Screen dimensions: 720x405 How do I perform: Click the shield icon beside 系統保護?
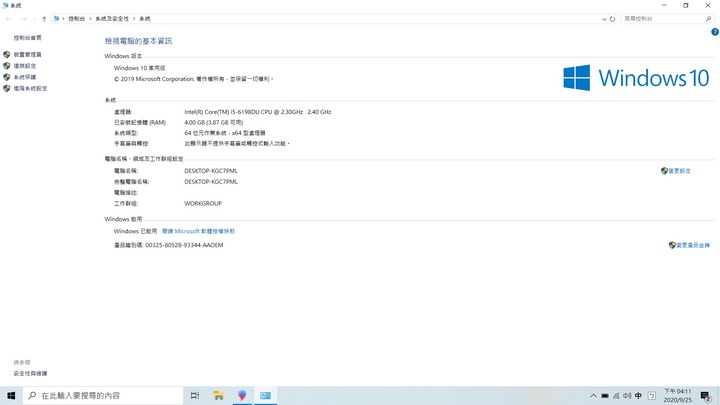[x=6, y=77]
